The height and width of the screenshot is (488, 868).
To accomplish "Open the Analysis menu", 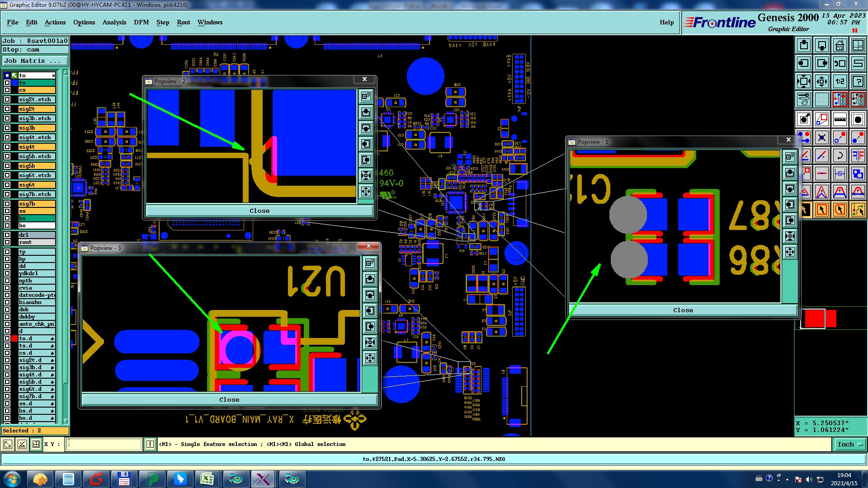I will [114, 22].
